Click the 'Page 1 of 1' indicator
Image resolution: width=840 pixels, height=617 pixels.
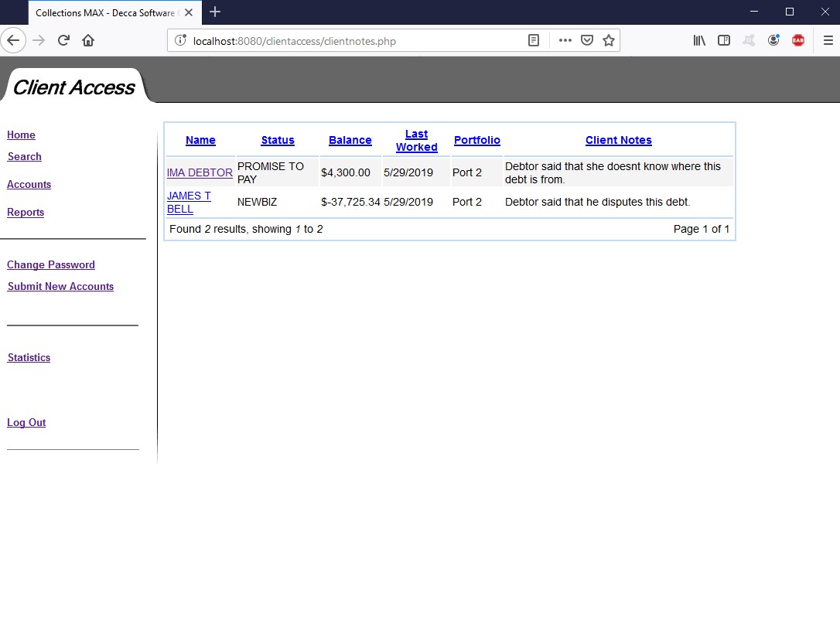(702, 229)
